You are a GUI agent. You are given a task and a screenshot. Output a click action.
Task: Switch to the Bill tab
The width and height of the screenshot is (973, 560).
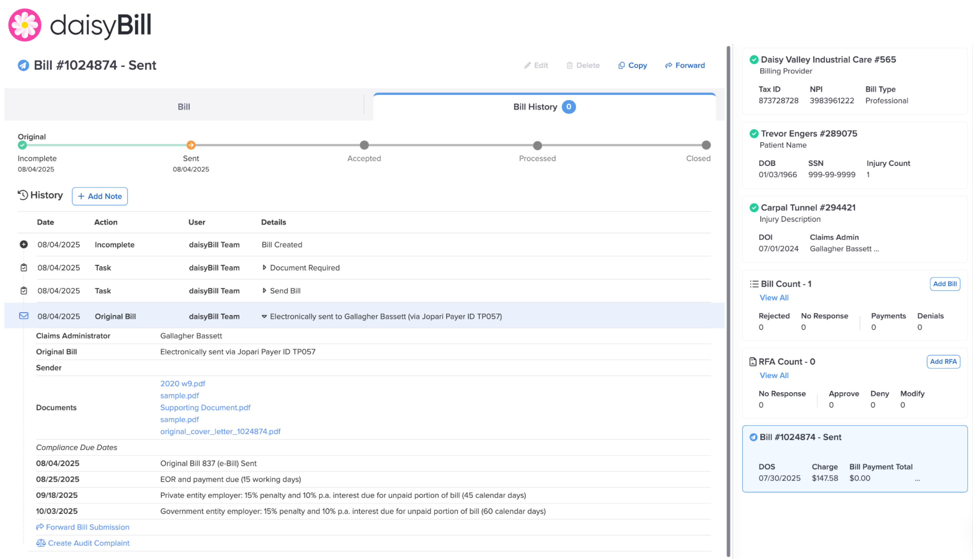[x=184, y=107]
